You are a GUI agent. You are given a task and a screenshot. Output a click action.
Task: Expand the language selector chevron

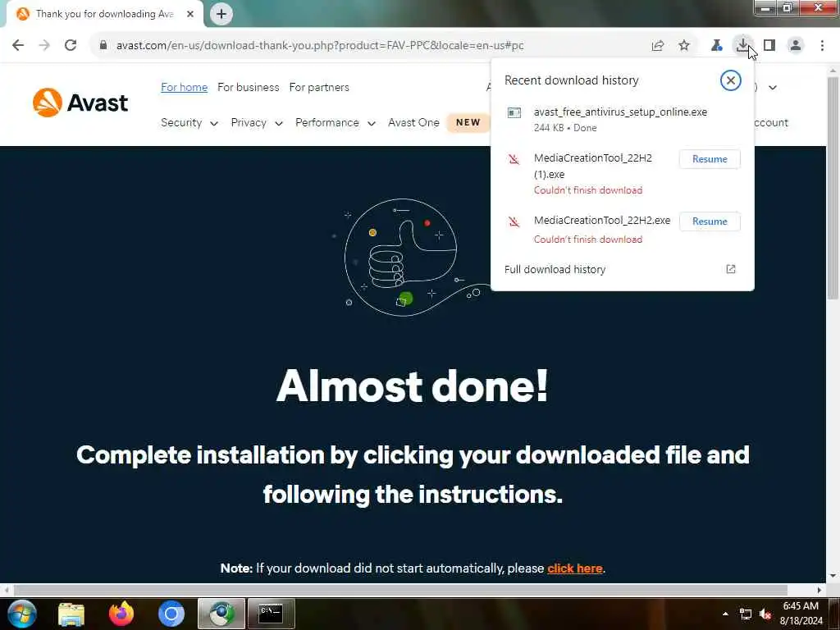point(773,87)
